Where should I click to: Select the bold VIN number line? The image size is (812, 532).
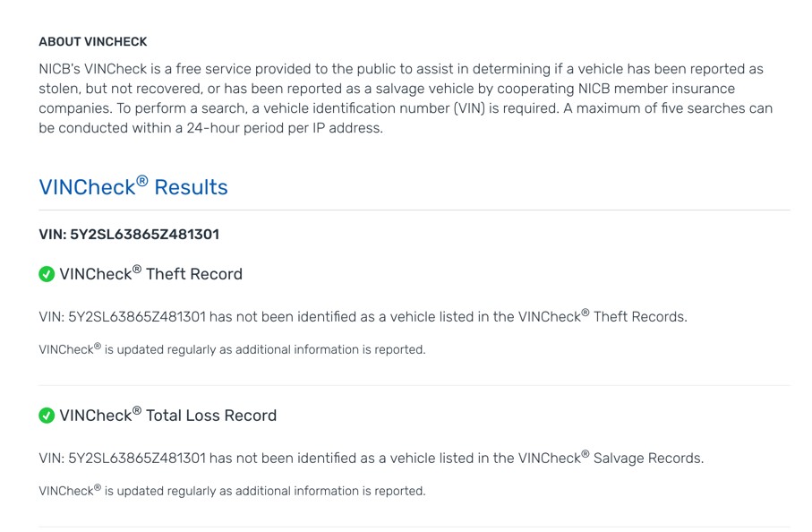tap(129, 235)
